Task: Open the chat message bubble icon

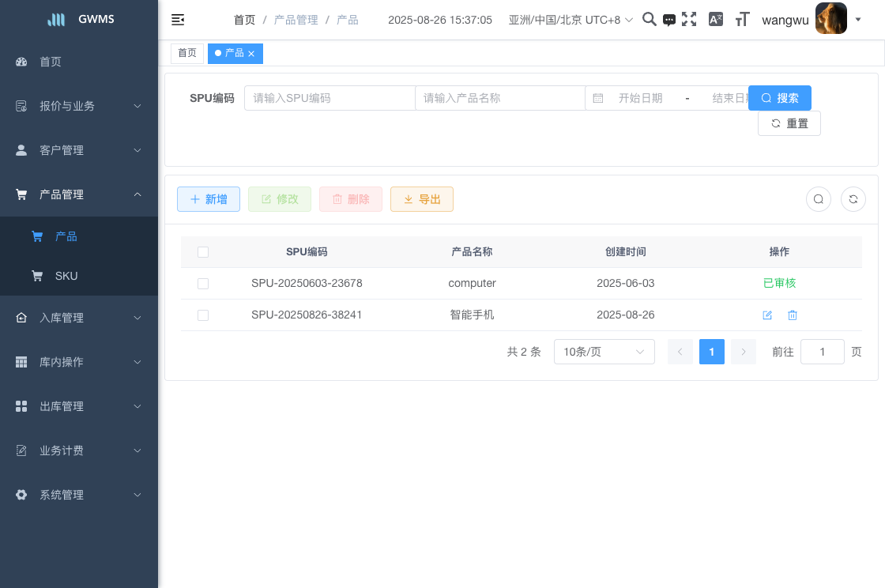Action: pyautogui.click(x=669, y=21)
